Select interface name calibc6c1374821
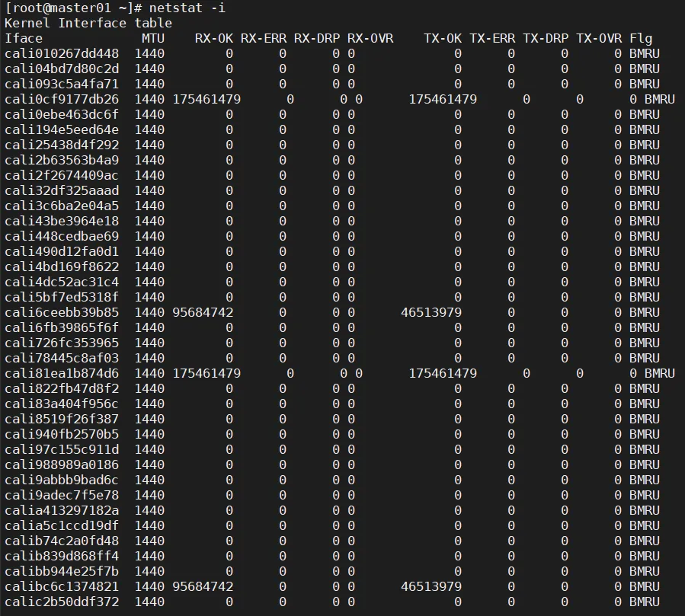 [62, 587]
